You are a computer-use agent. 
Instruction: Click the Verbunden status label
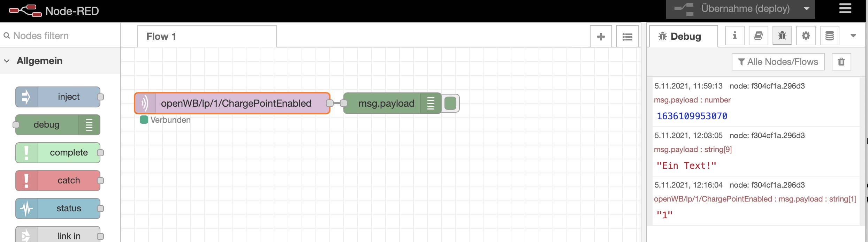[x=170, y=120]
